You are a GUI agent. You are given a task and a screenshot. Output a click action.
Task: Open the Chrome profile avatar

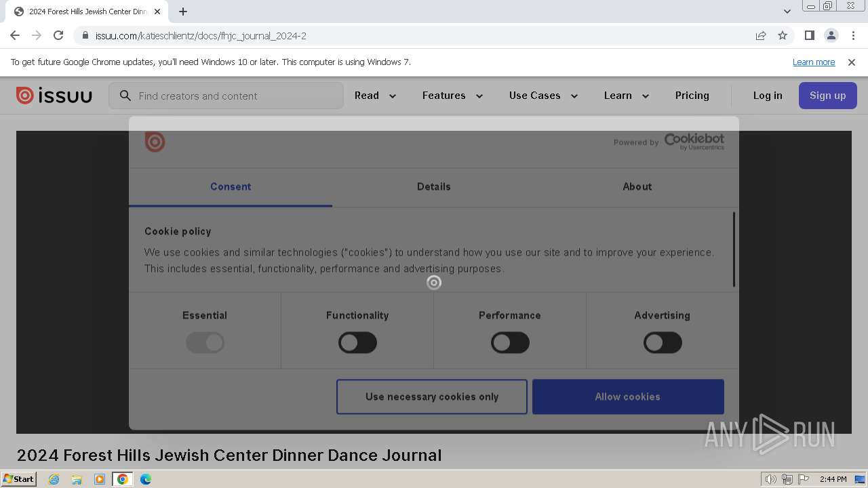(831, 35)
